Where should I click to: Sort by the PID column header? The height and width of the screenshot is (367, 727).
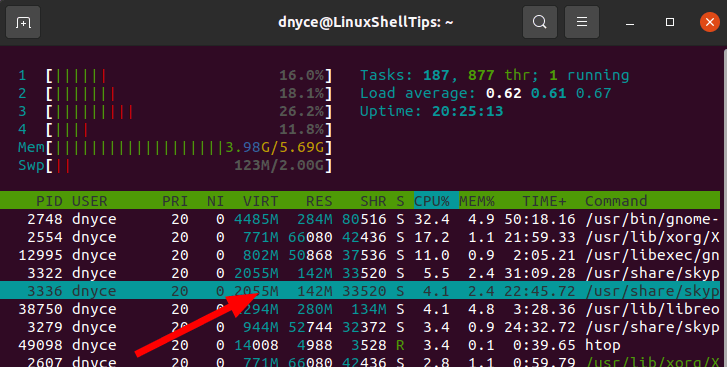pos(49,201)
